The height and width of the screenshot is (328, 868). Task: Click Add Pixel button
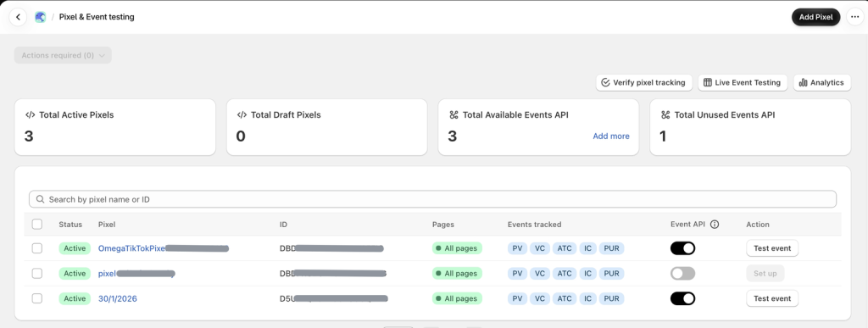[816, 17]
